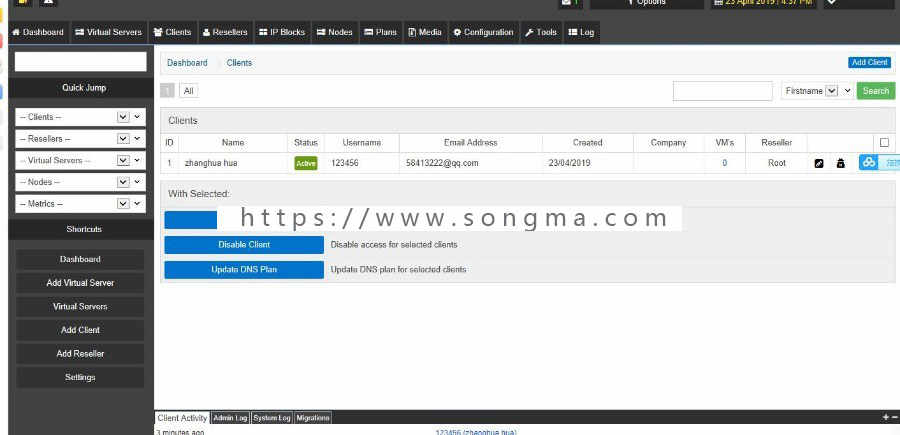This screenshot has width=900, height=435.
Task: Click the blue cloud icon beside the client row
Action: pos(869,162)
